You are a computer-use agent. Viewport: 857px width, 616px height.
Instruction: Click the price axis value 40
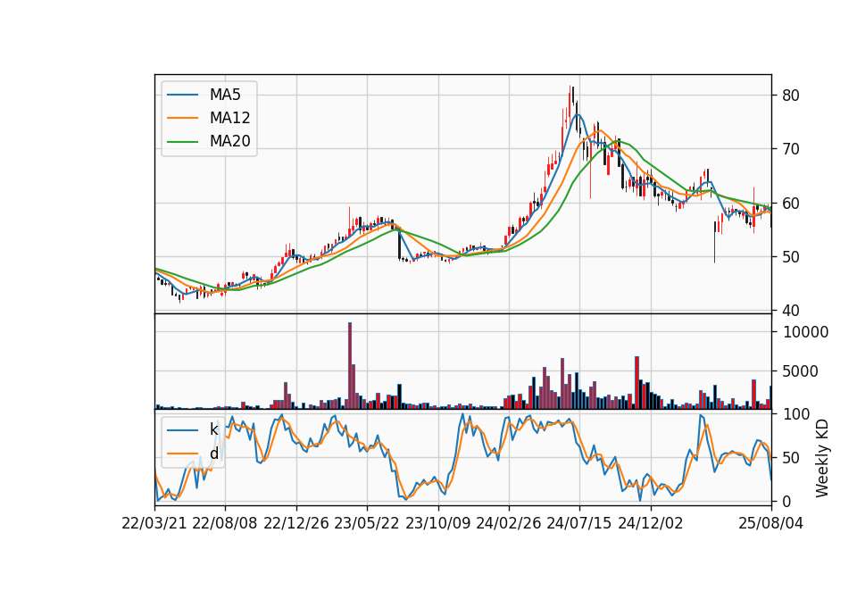pyautogui.click(x=791, y=311)
